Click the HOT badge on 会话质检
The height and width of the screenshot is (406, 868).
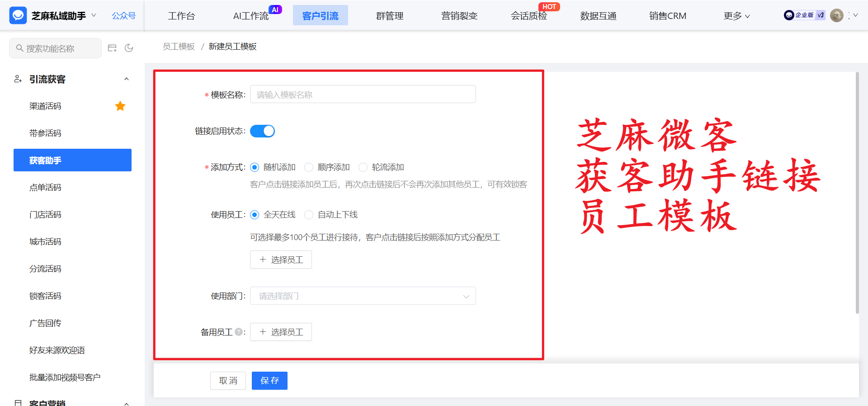coord(549,7)
